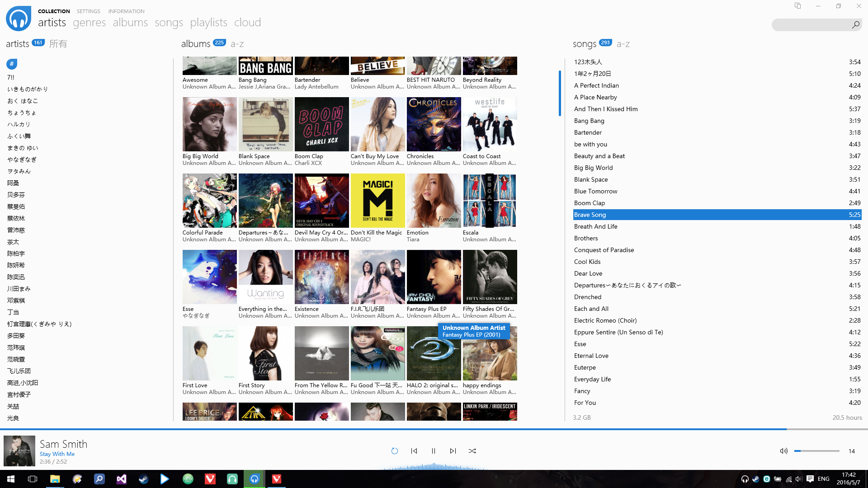Open the SETTINGS menu
This screenshot has height=488, width=868.
(x=88, y=11)
